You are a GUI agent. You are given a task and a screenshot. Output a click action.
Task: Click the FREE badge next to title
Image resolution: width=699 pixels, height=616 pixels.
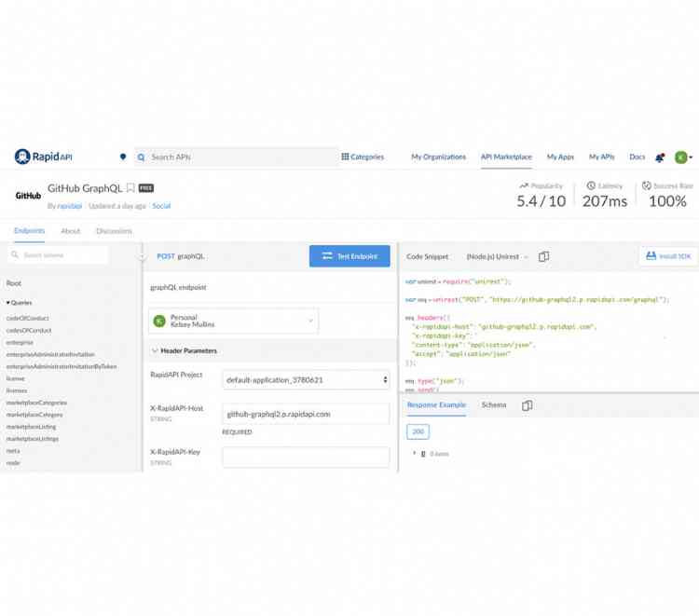[x=145, y=188]
